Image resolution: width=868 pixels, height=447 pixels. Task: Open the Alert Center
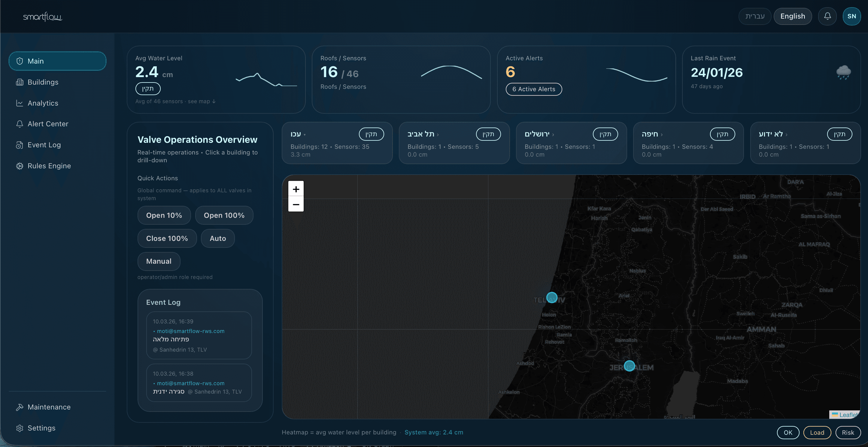pyautogui.click(x=48, y=124)
